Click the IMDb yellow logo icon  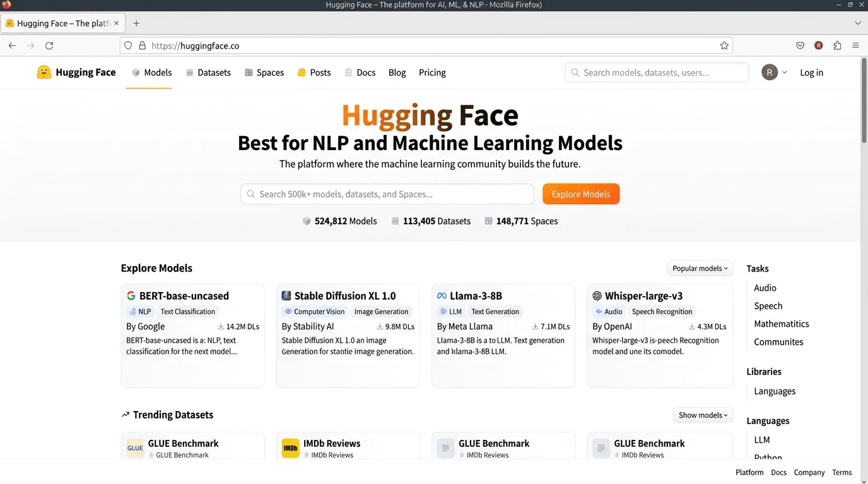coord(290,448)
